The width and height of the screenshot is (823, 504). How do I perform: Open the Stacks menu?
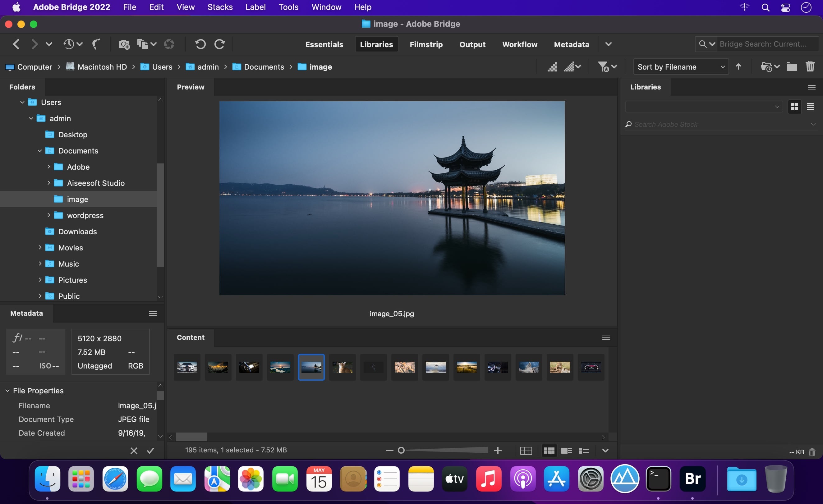[x=220, y=7]
